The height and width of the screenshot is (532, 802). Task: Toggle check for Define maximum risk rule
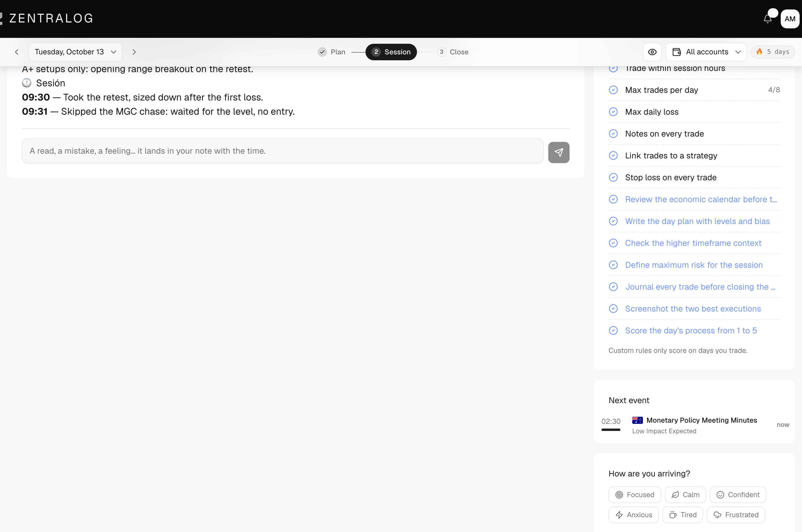point(613,265)
